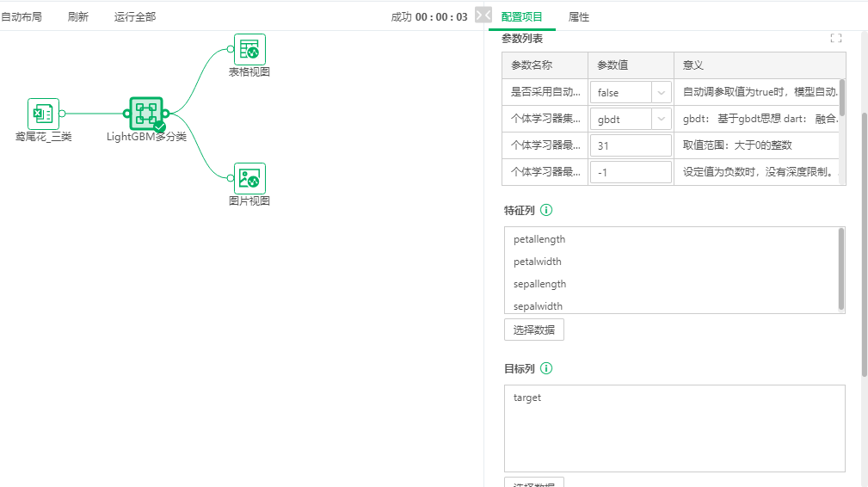Click 运行全部 to run all nodes
868x487 pixels.
135,17
